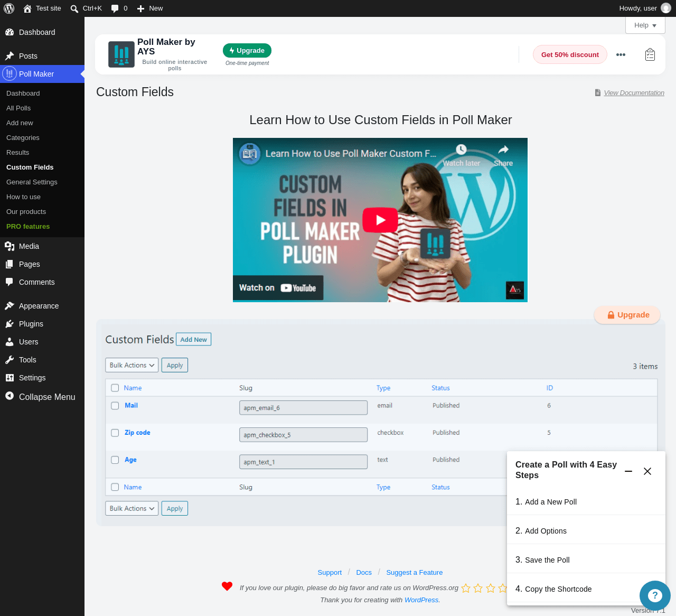Open the Age custom field link
This screenshot has width=676, height=616.
[130, 460]
